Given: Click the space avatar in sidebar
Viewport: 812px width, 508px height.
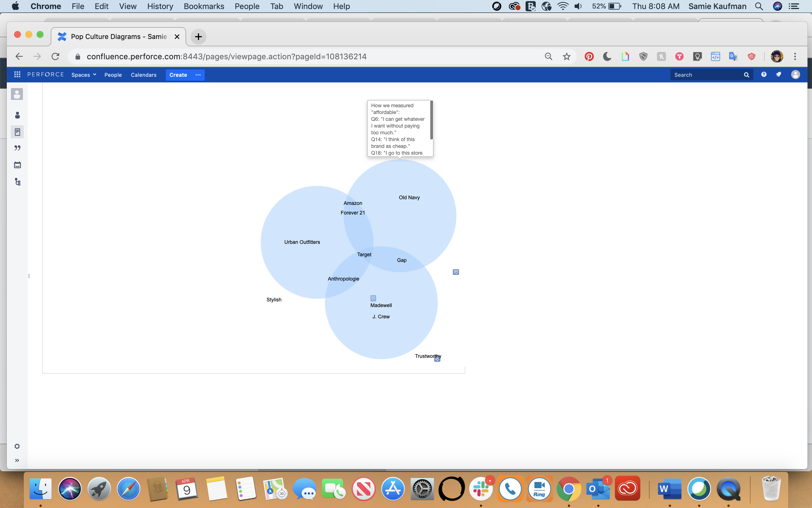Looking at the screenshot, I should 17,94.
